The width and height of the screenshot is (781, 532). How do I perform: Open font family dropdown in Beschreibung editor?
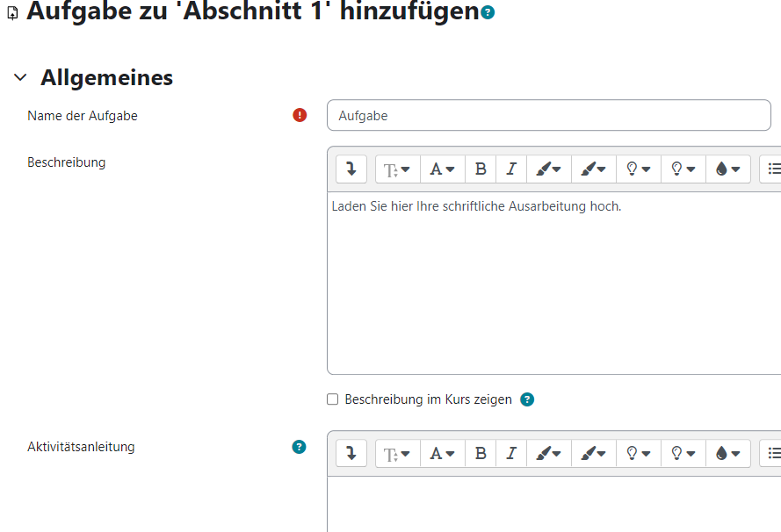point(442,169)
